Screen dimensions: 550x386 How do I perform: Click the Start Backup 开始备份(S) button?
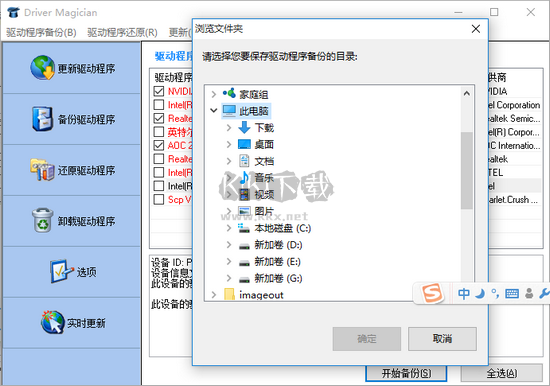[x=406, y=373]
